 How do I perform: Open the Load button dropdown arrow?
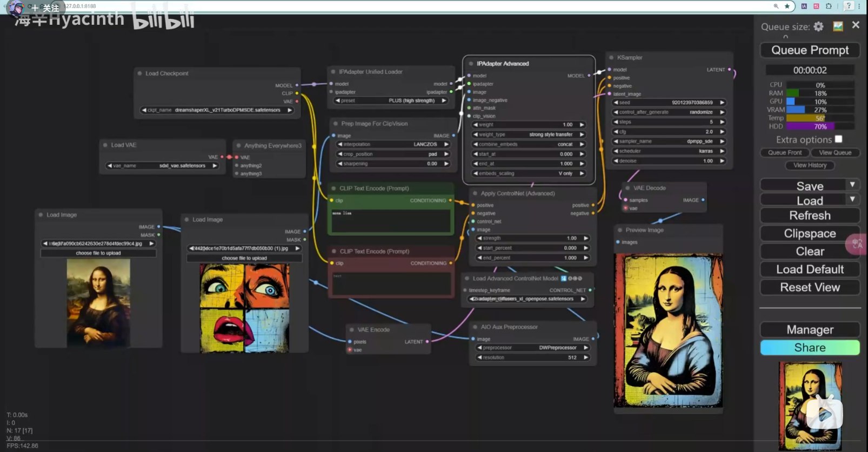pos(852,199)
